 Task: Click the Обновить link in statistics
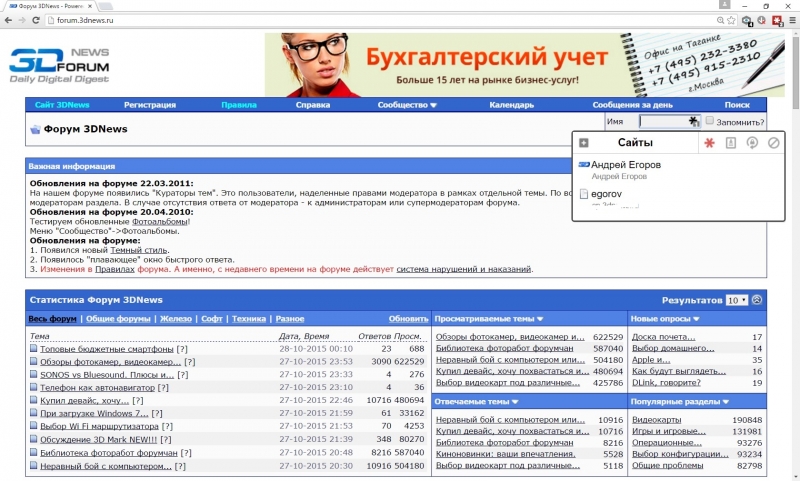(408, 319)
